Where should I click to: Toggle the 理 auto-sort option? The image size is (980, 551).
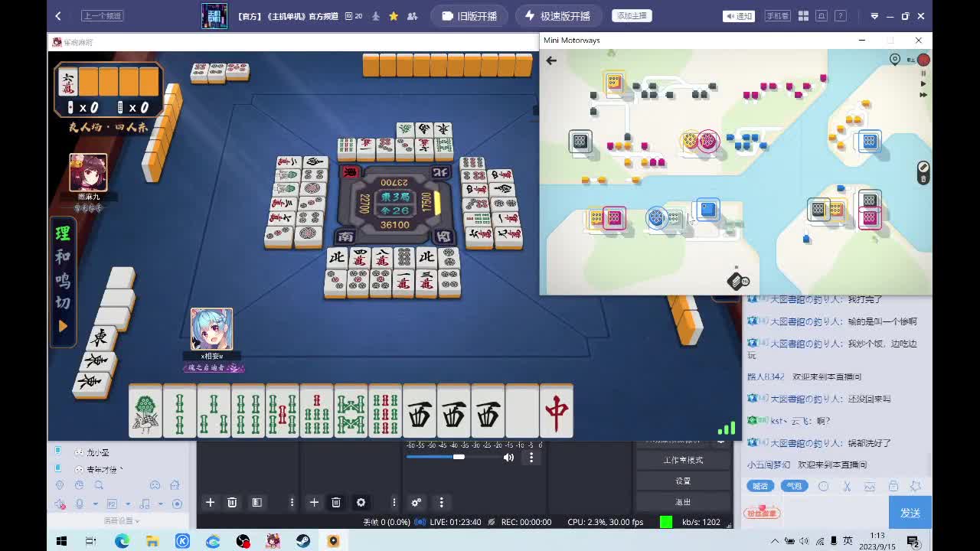pos(63,234)
